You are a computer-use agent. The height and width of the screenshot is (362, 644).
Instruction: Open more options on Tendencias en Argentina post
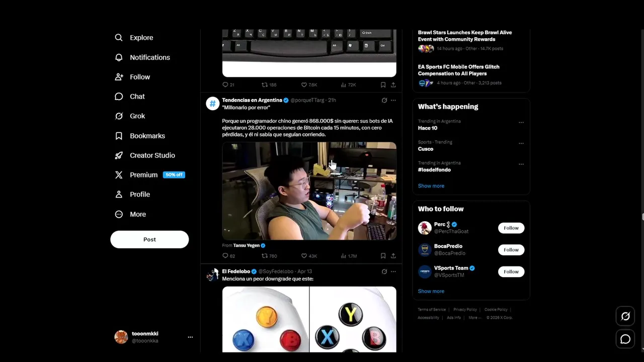tap(393, 100)
